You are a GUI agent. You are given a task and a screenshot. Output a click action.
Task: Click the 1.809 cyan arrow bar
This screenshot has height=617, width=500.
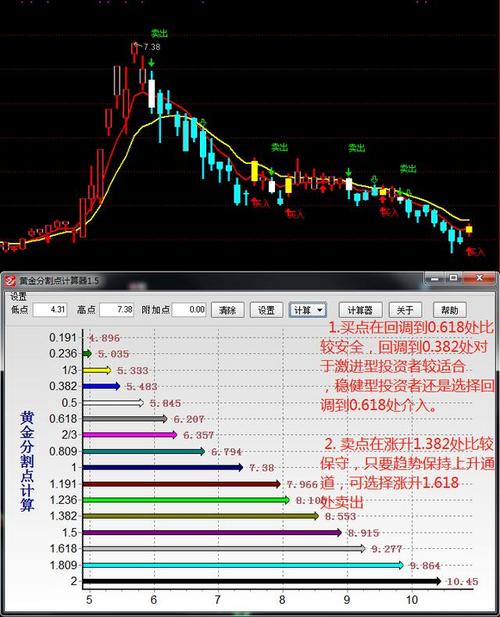(243, 565)
